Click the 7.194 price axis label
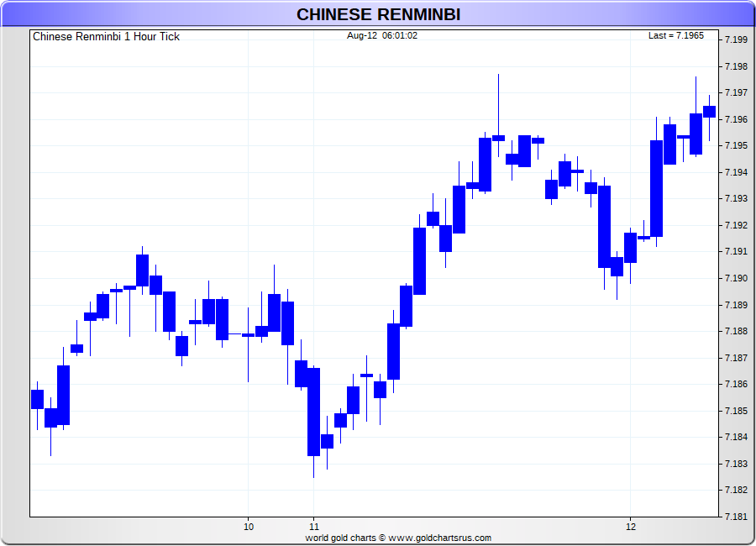 click(x=736, y=172)
